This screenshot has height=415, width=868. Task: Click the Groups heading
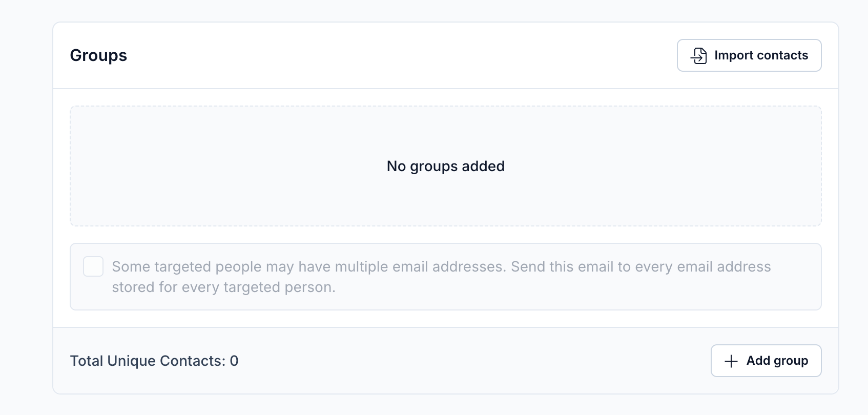point(98,55)
